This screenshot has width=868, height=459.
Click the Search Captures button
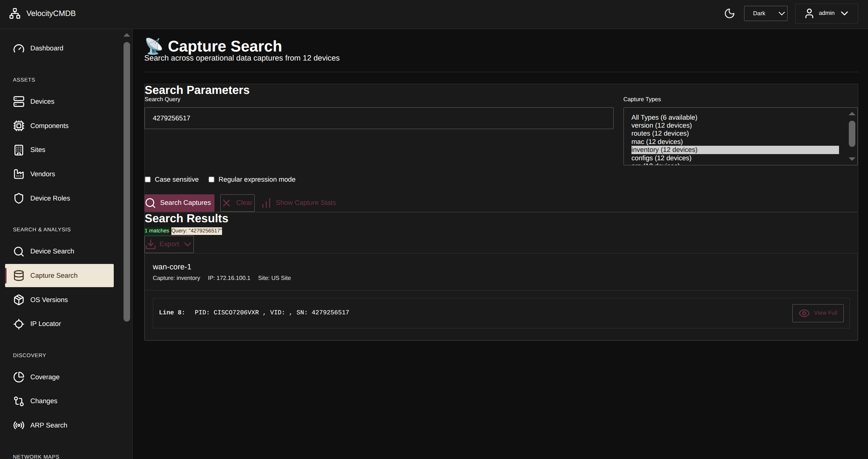[x=179, y=203]
